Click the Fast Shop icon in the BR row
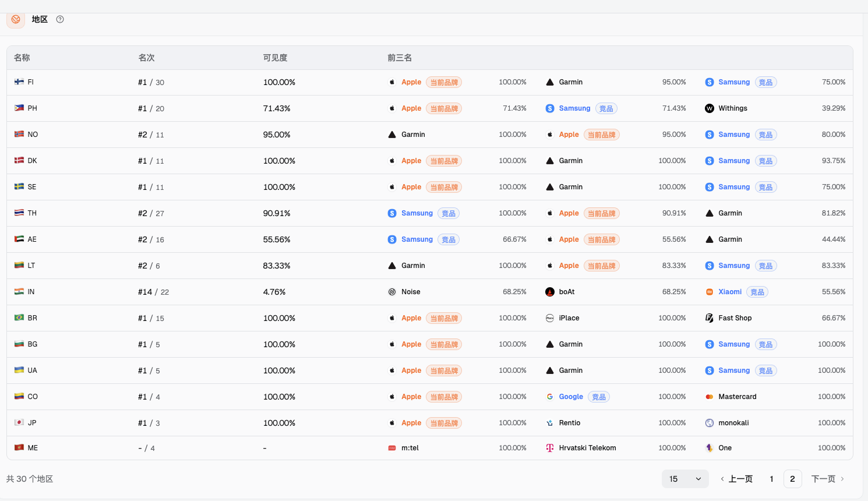 point(710,318)
